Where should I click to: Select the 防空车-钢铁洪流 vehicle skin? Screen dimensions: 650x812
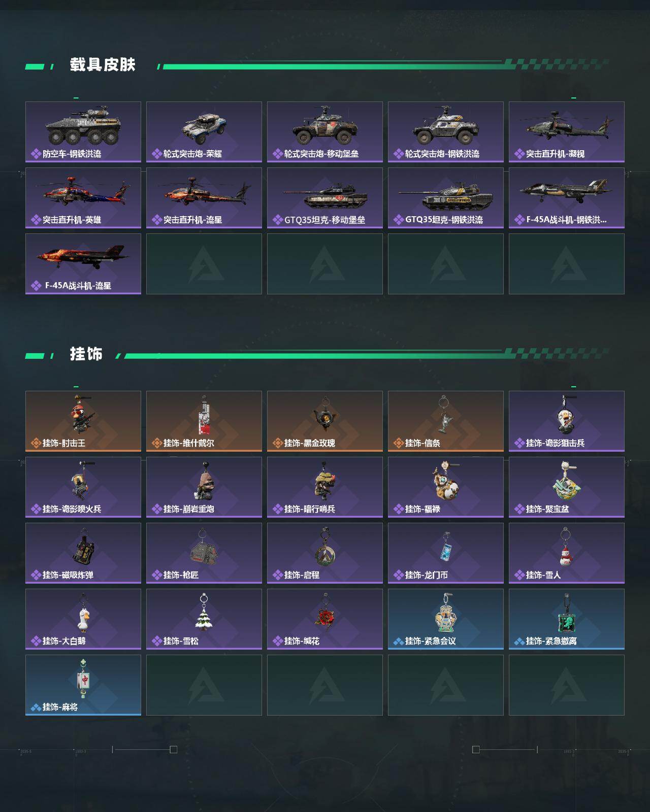[x=83, y=132]
